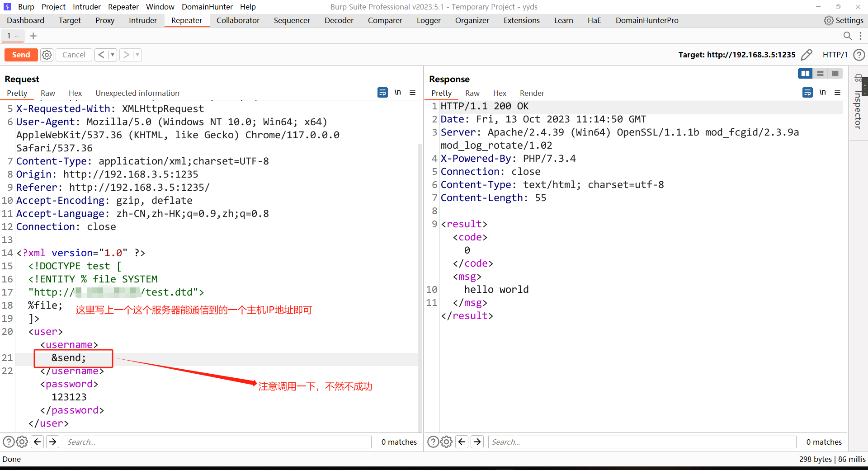Go to next request search match

(53, 442)
